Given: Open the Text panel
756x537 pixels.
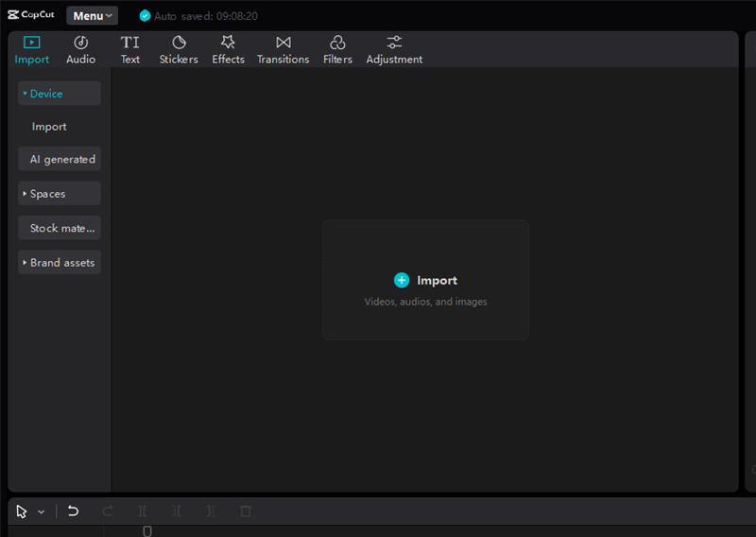Looking at the screenshot, I should [x=129, y=49].
